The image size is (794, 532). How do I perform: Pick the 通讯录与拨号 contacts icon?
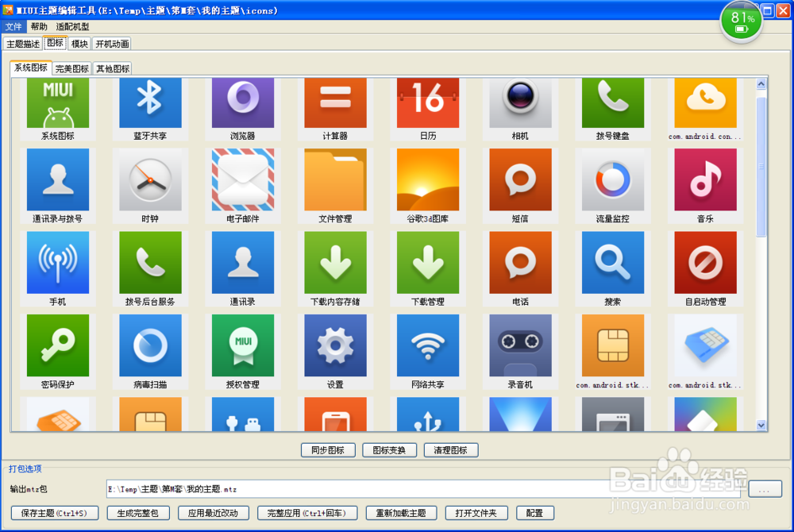(x=58, y=179)
